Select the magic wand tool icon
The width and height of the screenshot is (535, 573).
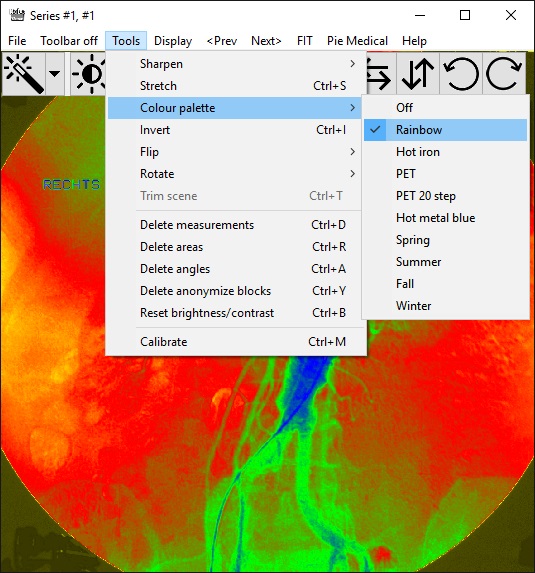[x=24, y=74]
